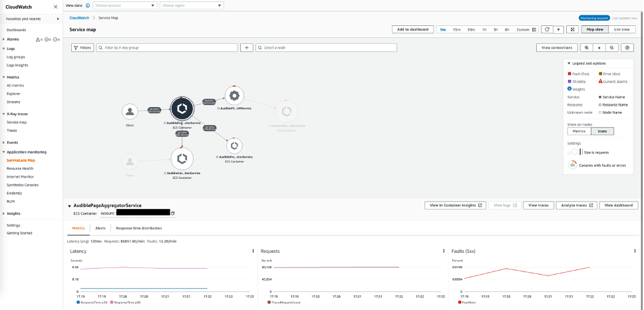Toggle the fullscreen map icon
The height and width of the screenshot is (310, 644).
click(x=572, y=29)
